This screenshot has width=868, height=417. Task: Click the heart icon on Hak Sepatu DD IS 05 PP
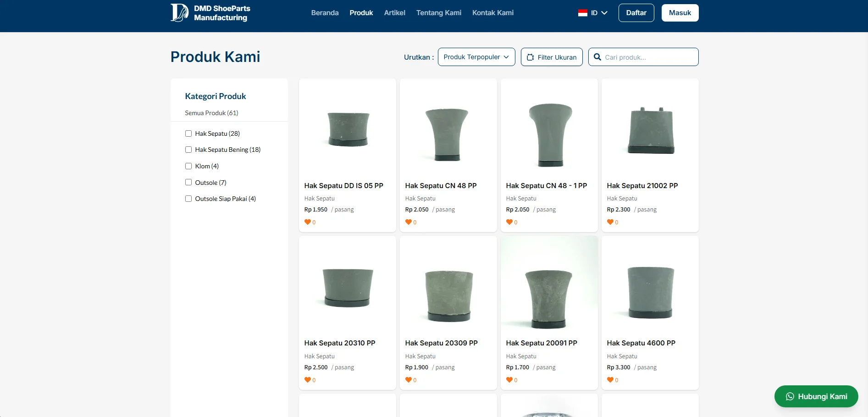point(308,222)
